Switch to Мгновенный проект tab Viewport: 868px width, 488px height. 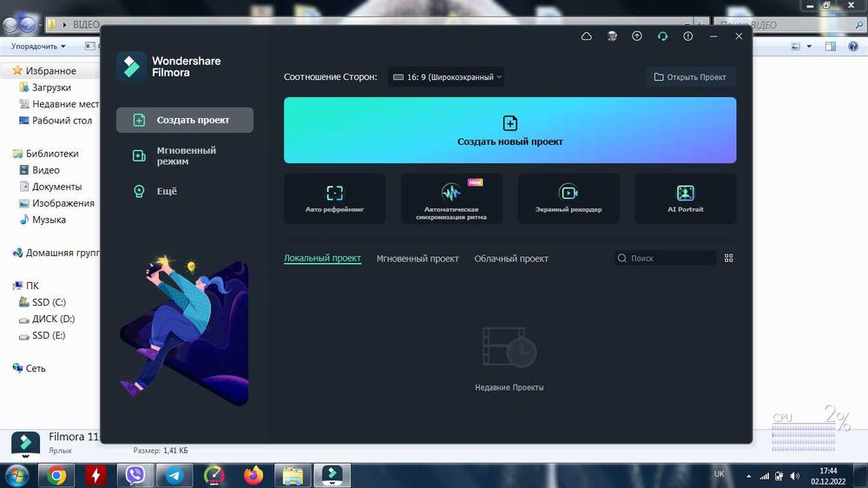tap(418, 259)
